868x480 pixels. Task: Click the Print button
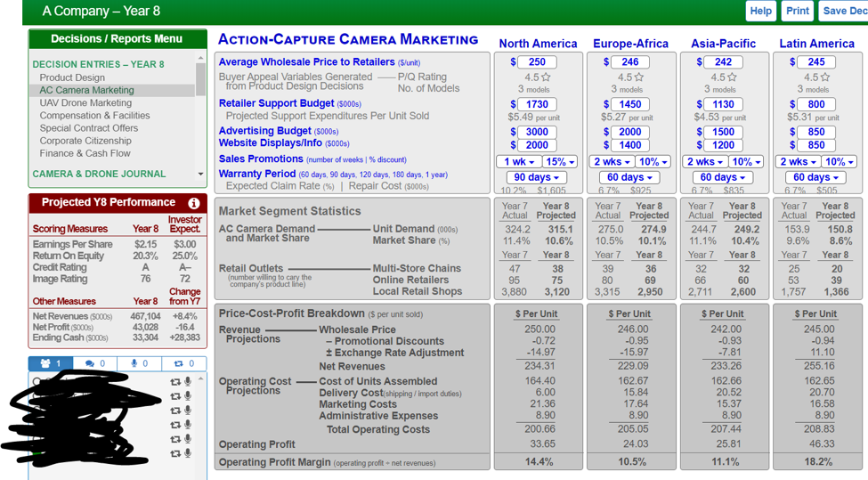(x=797, y=11)
